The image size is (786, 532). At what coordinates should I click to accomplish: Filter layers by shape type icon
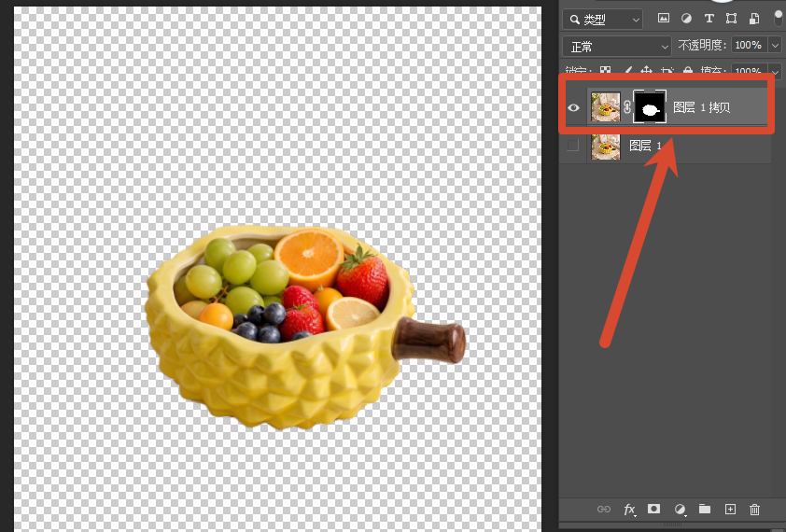(x=731, y=19)
